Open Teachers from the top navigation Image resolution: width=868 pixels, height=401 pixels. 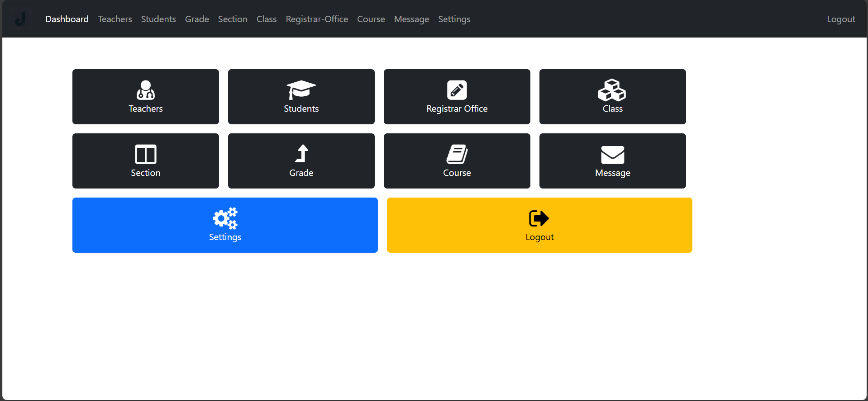point(115,19)
